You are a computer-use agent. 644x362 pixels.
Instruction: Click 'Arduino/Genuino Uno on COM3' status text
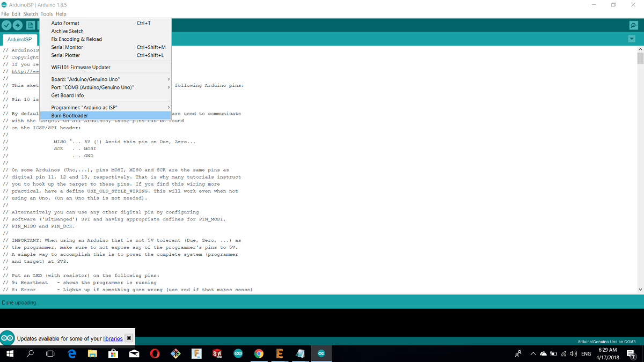[x=606, y=342]
